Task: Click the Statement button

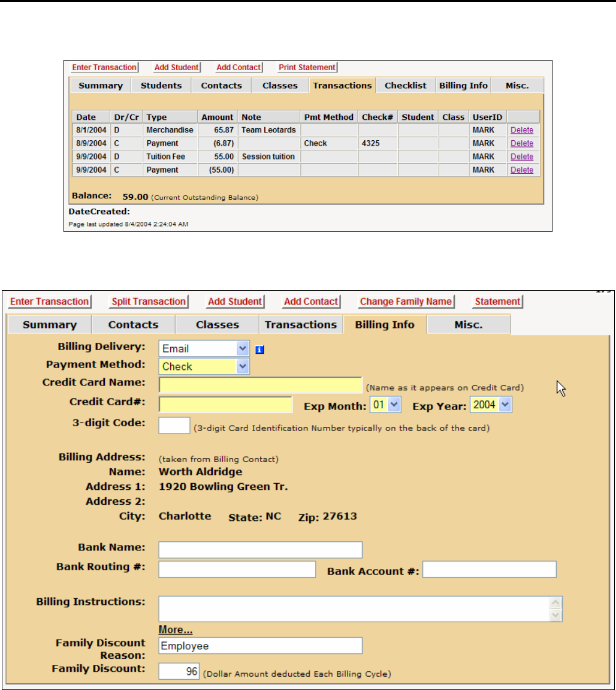Action: 497,302
